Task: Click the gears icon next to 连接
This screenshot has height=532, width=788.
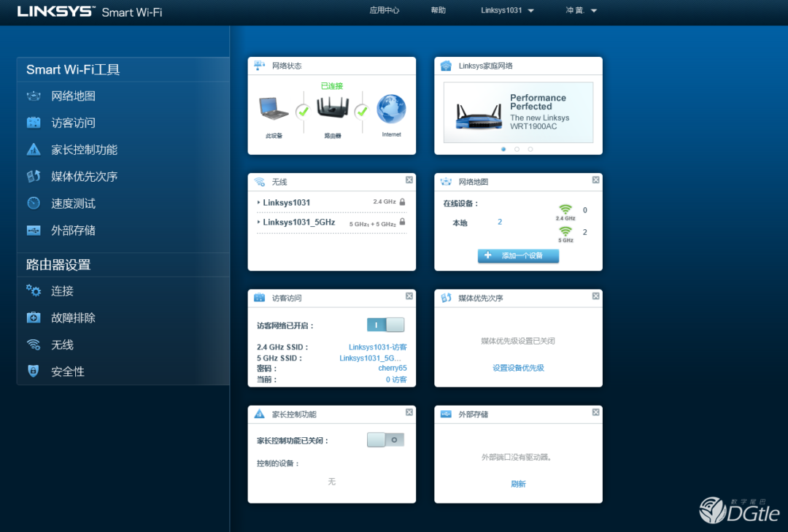Action: (x=34, y=290)
